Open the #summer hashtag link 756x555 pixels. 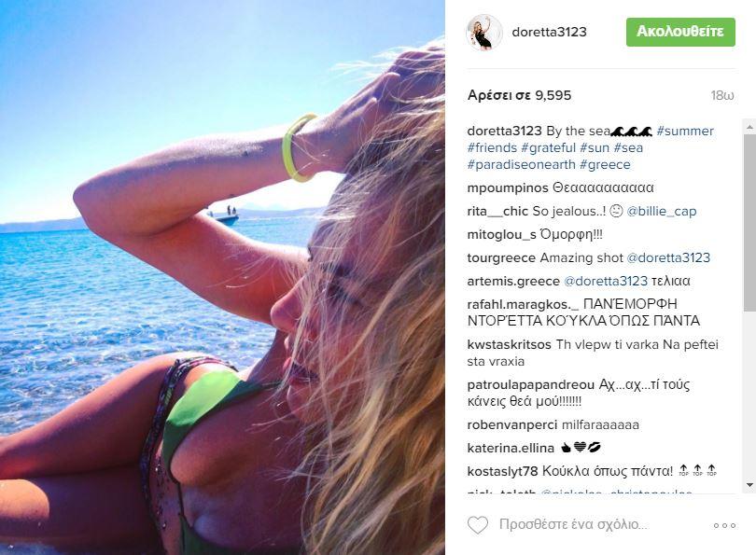click(x=685, y=131)
